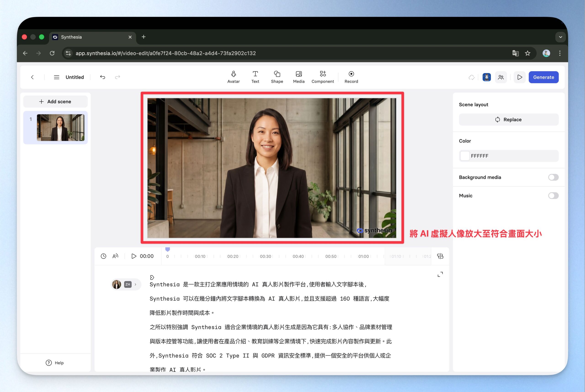Click the undo arrow icon

(103, 77)
